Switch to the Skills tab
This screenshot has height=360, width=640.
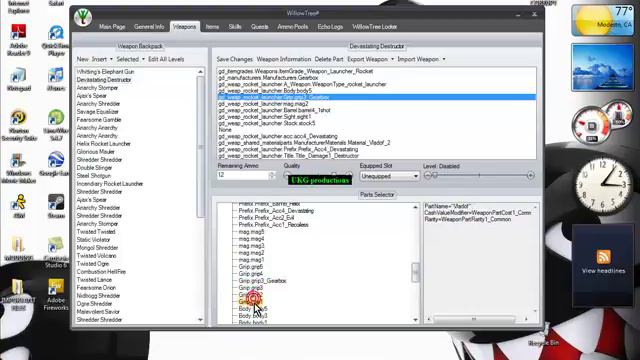point(235,27)
